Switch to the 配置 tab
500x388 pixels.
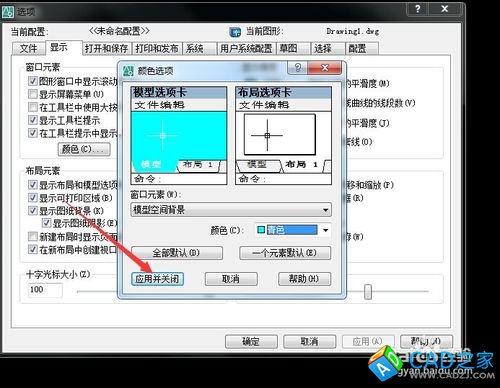[x=362, y=48]
